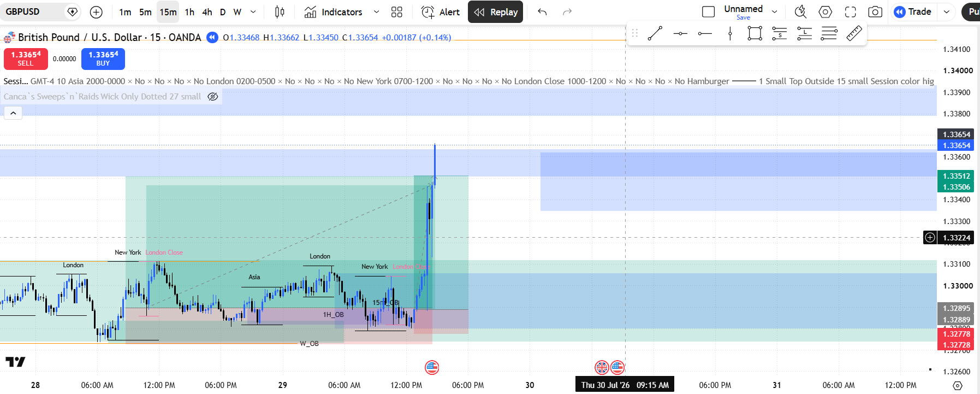Select the Trend Line drawing tool
980x394 pixels.
click(655, 33)
